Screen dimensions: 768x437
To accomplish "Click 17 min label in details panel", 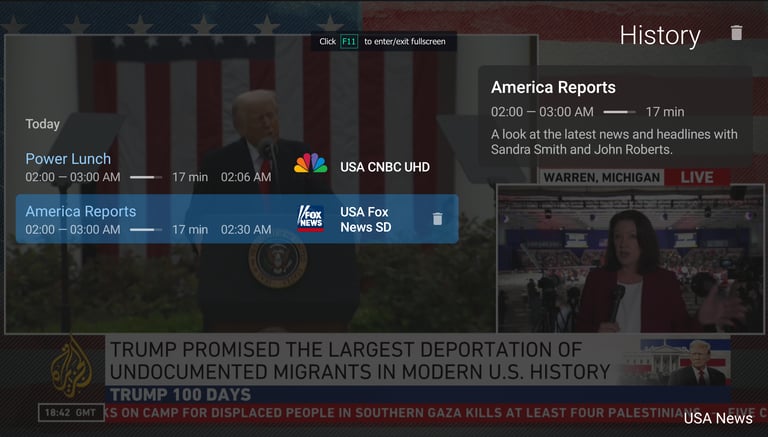I will 665,112.
